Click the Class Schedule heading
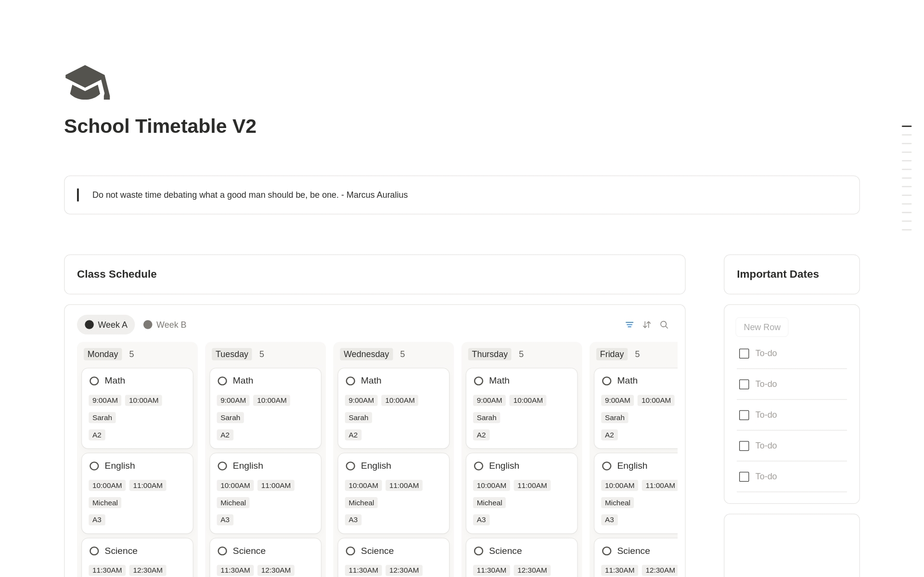924x577 pixels. (117, 274)
